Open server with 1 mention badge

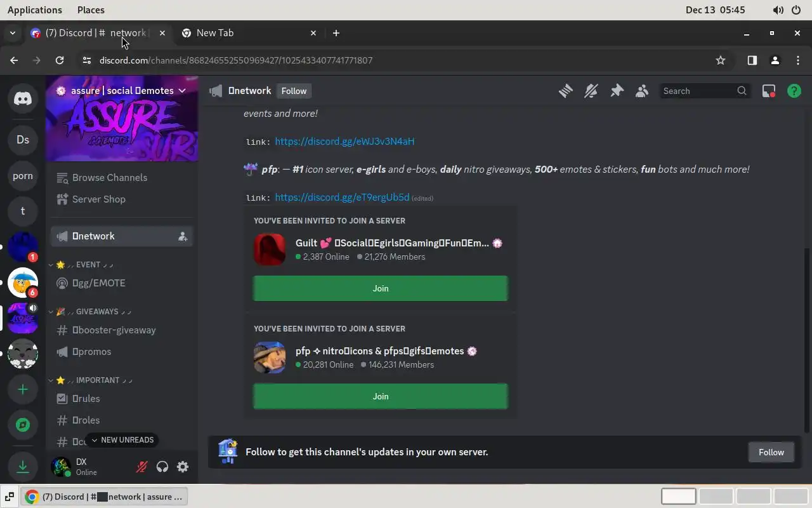coord(23,247)
